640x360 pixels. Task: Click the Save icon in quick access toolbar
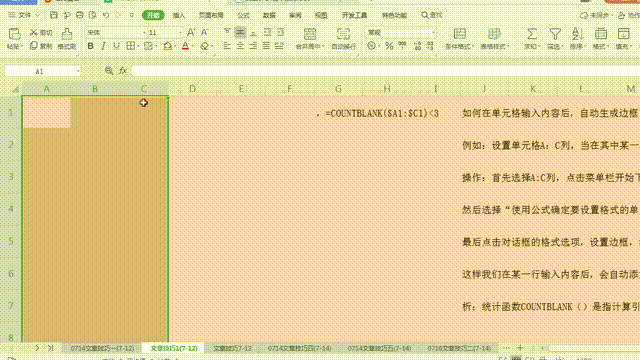coord(53,15)
